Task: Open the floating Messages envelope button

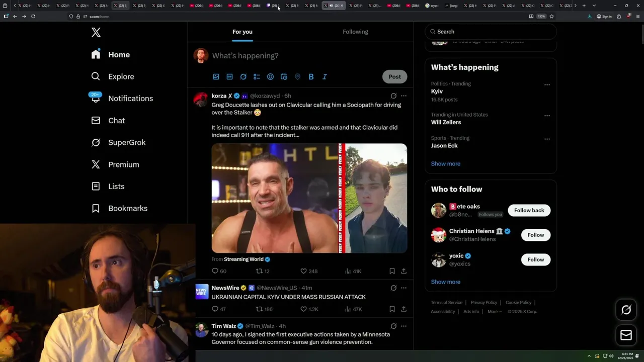Action: click(x=626, y=335)
